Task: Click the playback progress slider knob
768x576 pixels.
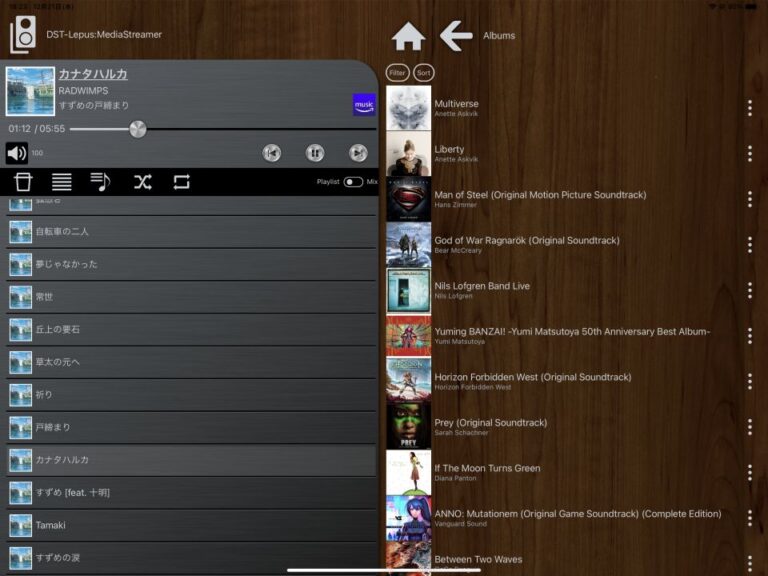Action: pos(138,129)
